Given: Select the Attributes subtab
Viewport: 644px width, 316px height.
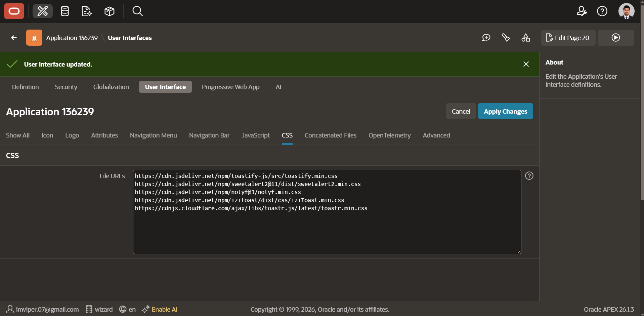Looking at the screenshot, I should [x=104, y=135].
